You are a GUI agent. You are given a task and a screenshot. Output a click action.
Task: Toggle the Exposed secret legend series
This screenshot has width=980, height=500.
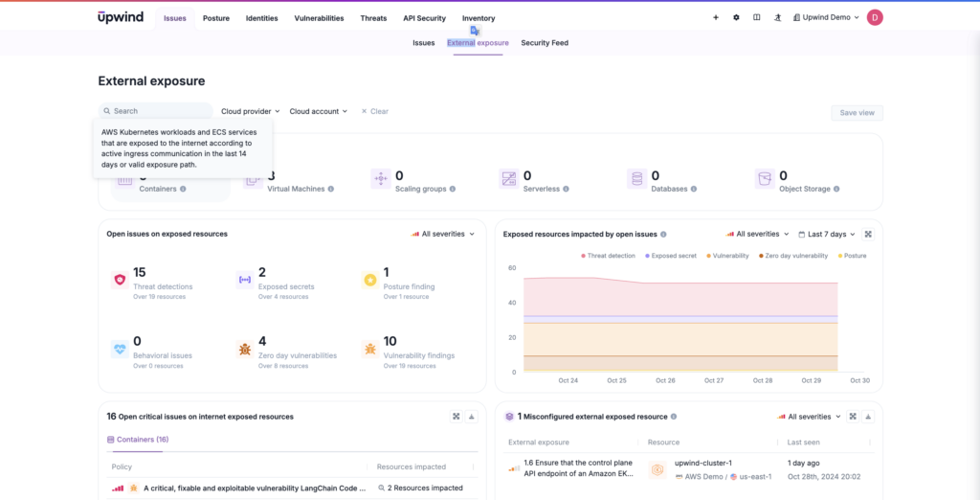coord(675,256)
